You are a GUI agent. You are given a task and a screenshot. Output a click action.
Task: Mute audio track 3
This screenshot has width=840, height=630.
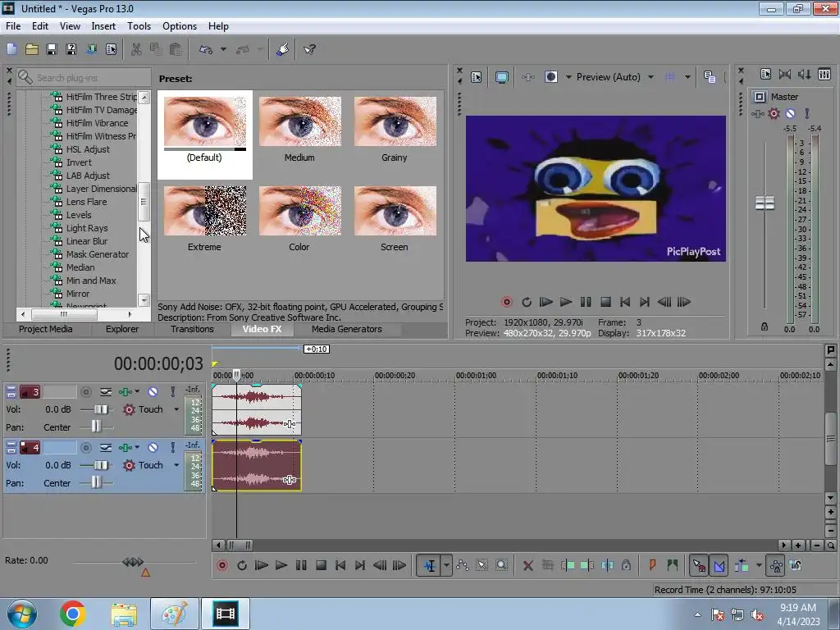(153, 392)
